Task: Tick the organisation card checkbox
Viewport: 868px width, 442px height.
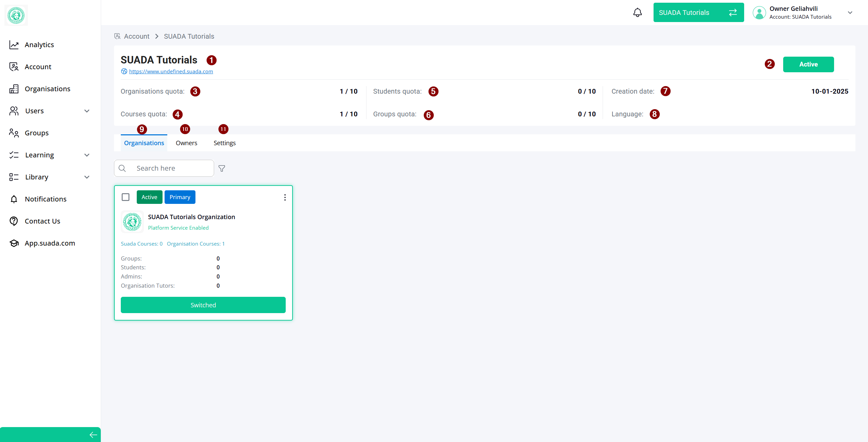Action: (x=126, y=197)
